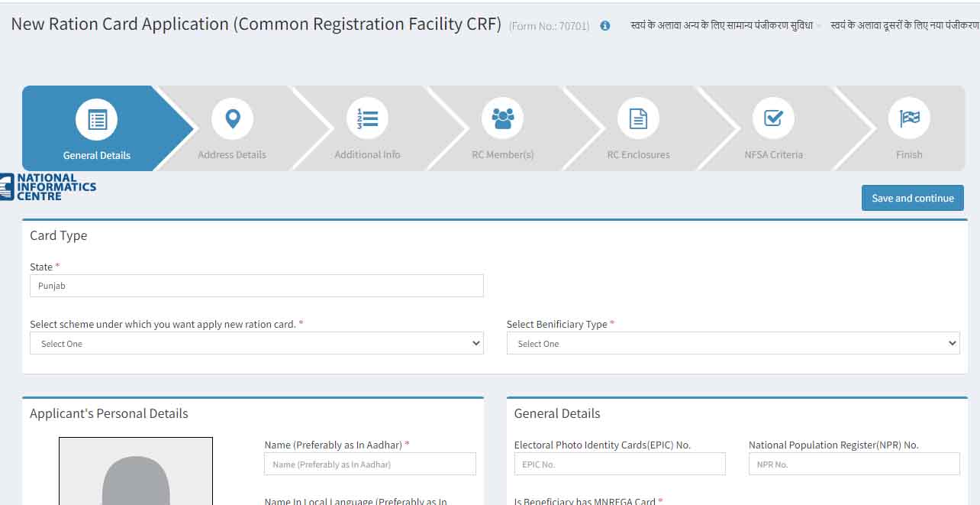
Task: Select the Finish flag icon
Action: (x=909, y=119)
